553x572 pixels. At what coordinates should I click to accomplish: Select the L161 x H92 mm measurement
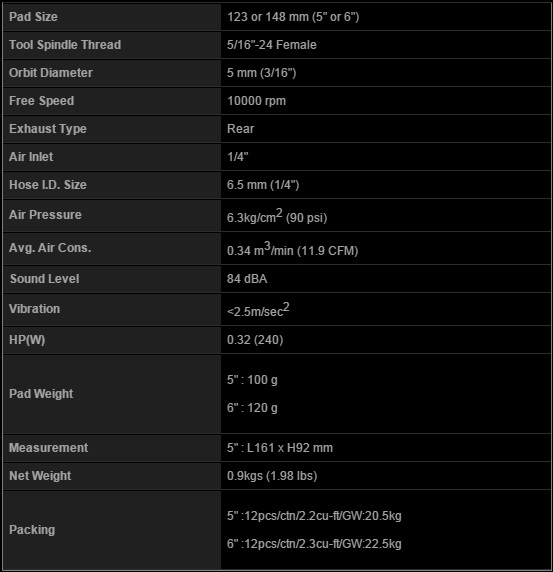(290, 448)
